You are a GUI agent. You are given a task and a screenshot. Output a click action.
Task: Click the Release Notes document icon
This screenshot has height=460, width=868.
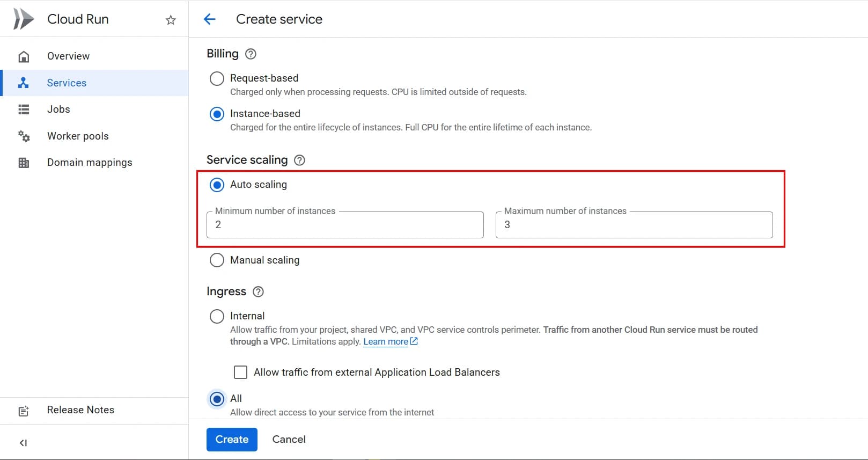[x=24, y=411]
